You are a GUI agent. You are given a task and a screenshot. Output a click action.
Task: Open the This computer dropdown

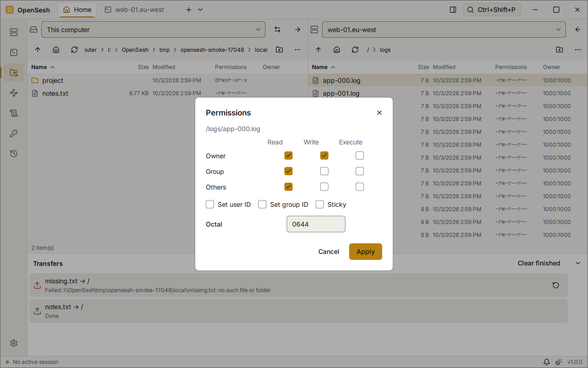153,29
